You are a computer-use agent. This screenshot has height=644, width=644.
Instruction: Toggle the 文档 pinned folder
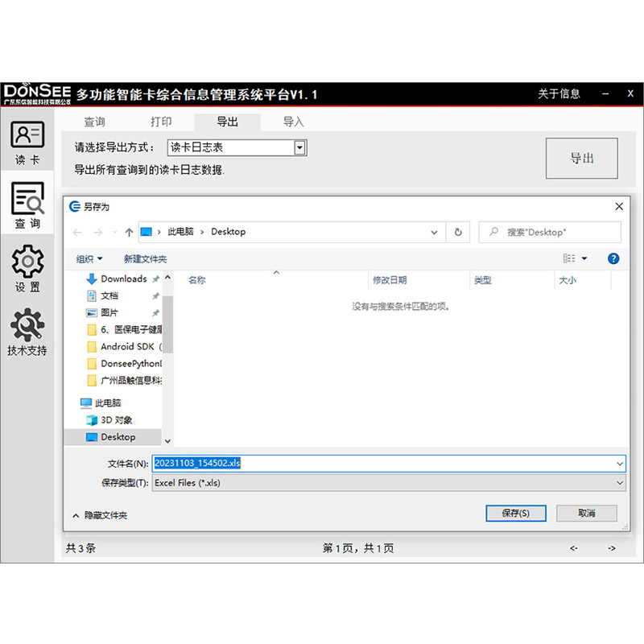coord(156,295)
